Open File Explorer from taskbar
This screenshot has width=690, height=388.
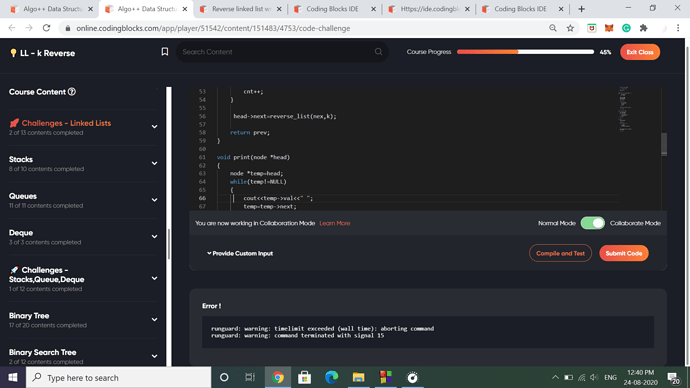(x=358, y=377)
